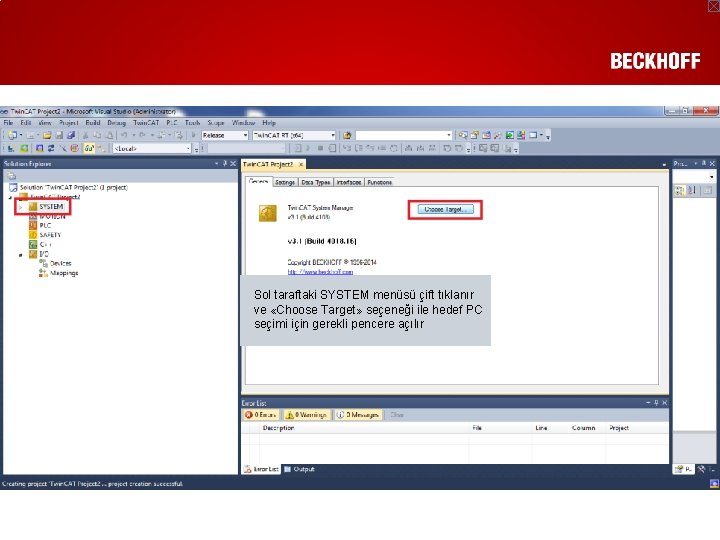Image resolution: width=720 pixels, height=540 pixels.
Task: Toggle the 0 Errors filter
Action: [261, 415]
